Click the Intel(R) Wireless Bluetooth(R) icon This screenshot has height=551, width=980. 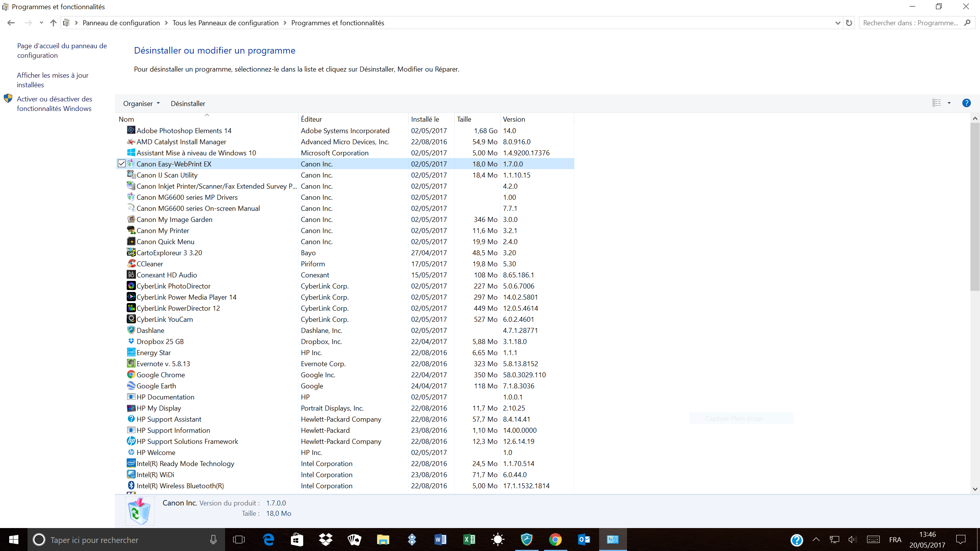(x=131, y=486)
